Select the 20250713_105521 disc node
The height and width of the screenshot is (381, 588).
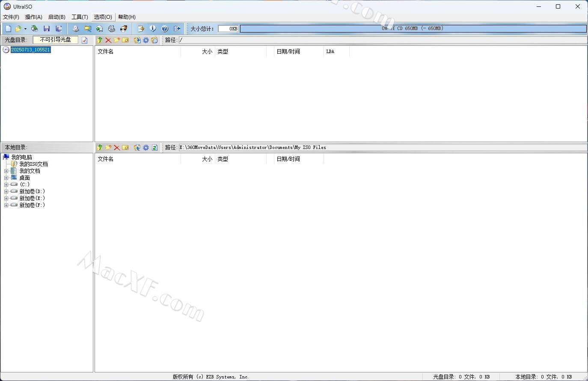30,50
